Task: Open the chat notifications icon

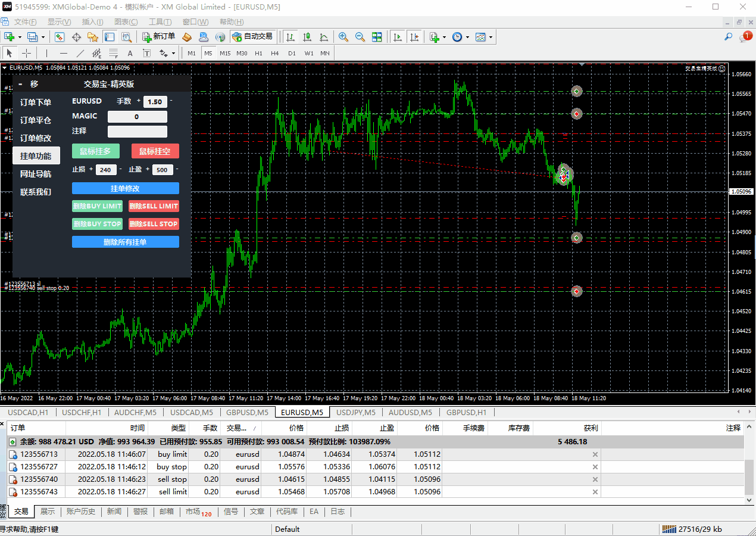Action: (746, 37)
